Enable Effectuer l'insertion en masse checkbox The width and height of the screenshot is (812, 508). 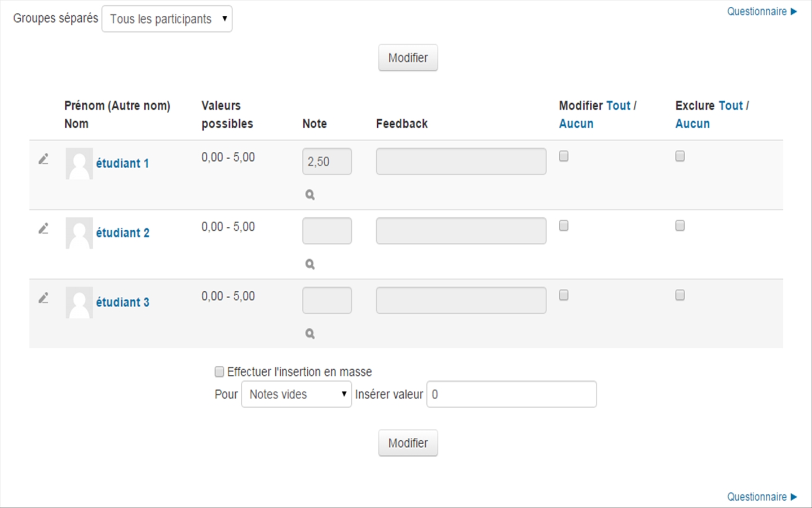click(219, 371)
